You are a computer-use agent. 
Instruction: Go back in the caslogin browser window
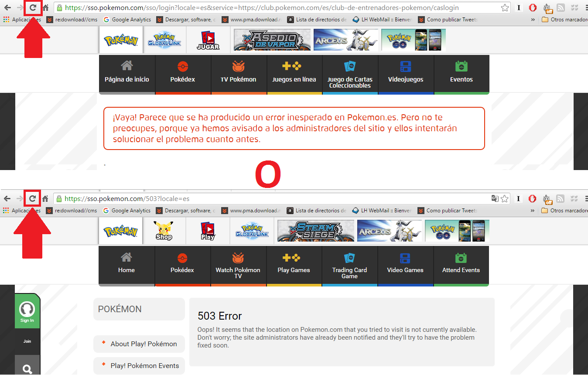pos(7,7)
